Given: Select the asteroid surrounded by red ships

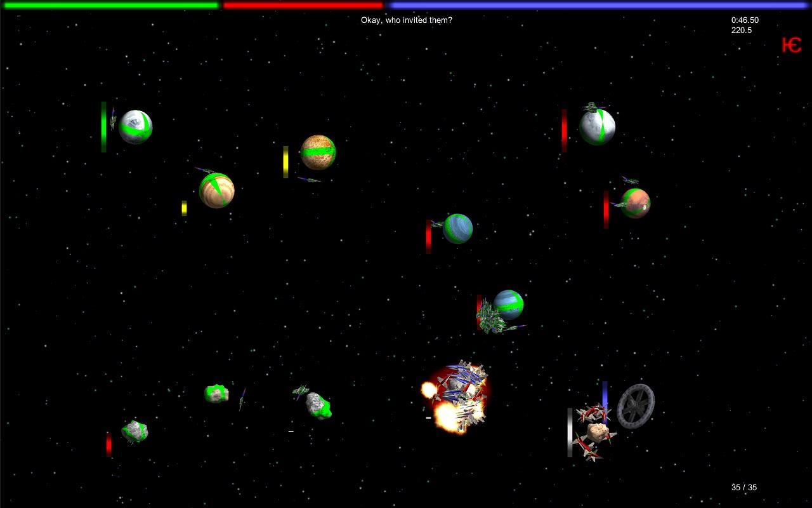Looking at the screenshot, I should [x=596, y=433].
